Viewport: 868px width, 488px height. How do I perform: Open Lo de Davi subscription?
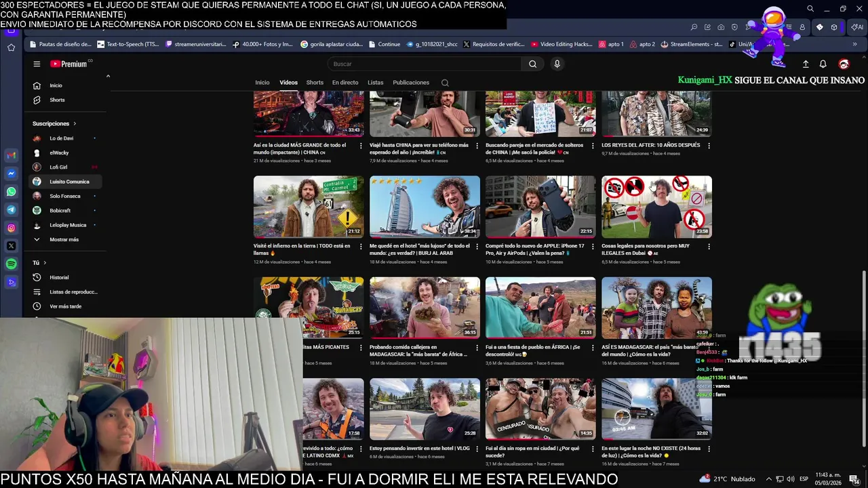pos(65,138)
